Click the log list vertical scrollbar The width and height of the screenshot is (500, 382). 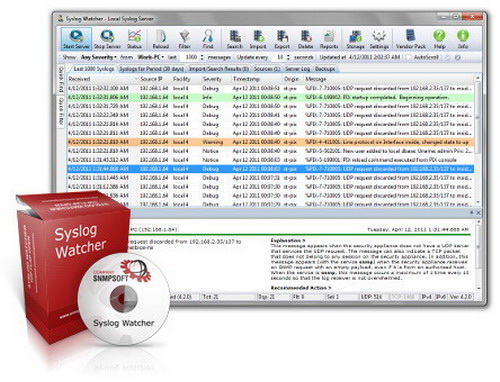[x=477, y=117]
